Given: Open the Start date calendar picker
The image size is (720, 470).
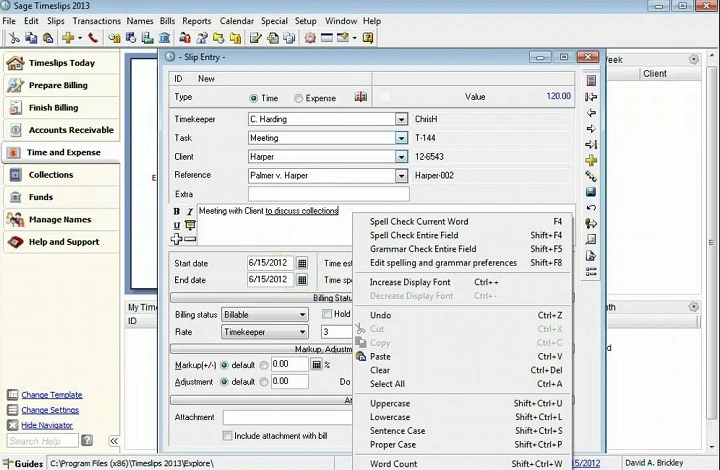Looking at the screenshot, I should coord(302,263).
